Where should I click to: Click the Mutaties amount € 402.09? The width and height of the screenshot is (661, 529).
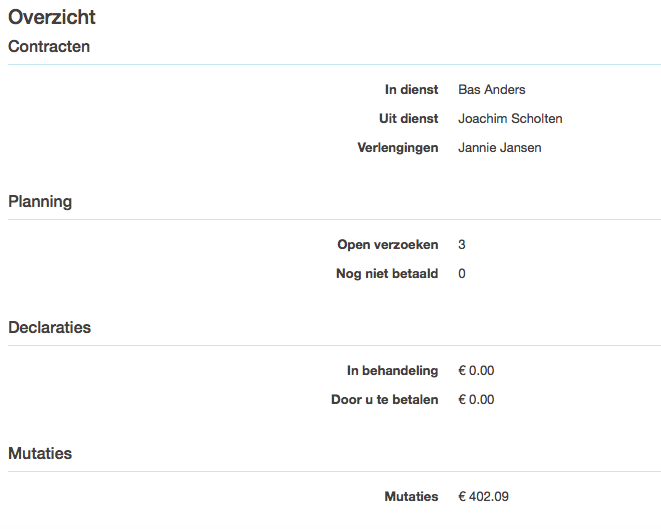point(483,497)
